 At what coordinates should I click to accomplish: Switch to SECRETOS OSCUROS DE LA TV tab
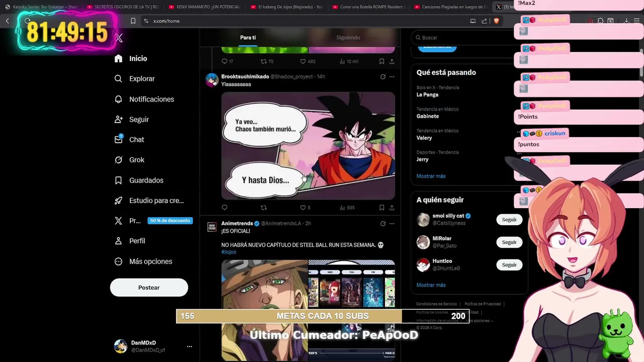(x=123, y=7)
